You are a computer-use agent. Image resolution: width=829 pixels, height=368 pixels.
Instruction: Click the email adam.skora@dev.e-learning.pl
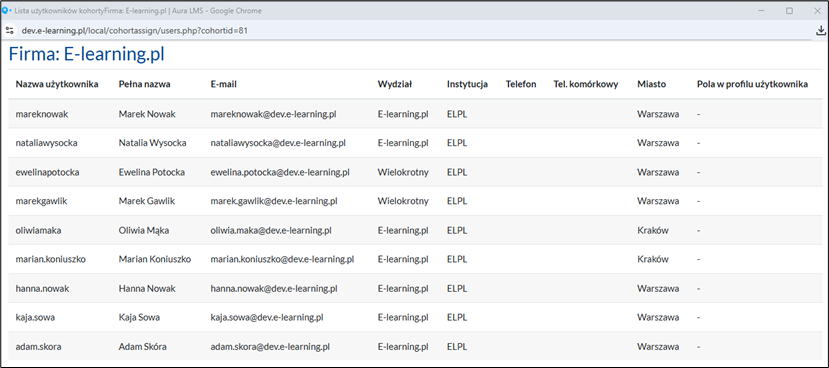click(270, 347)
